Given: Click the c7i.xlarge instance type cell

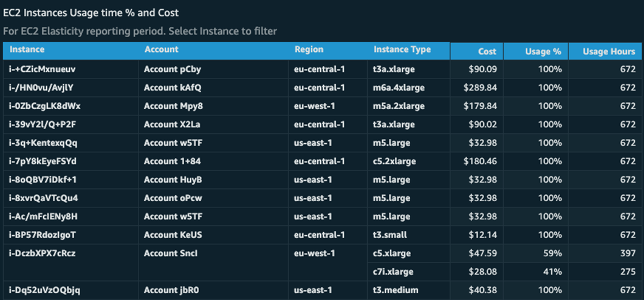Looking at the screenshot, I should pos(394,272).
